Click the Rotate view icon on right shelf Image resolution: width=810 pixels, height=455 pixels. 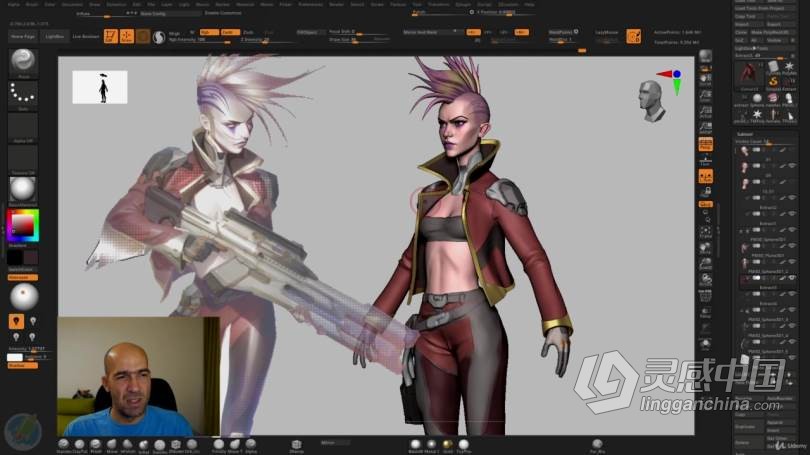(x=706, y=280)
